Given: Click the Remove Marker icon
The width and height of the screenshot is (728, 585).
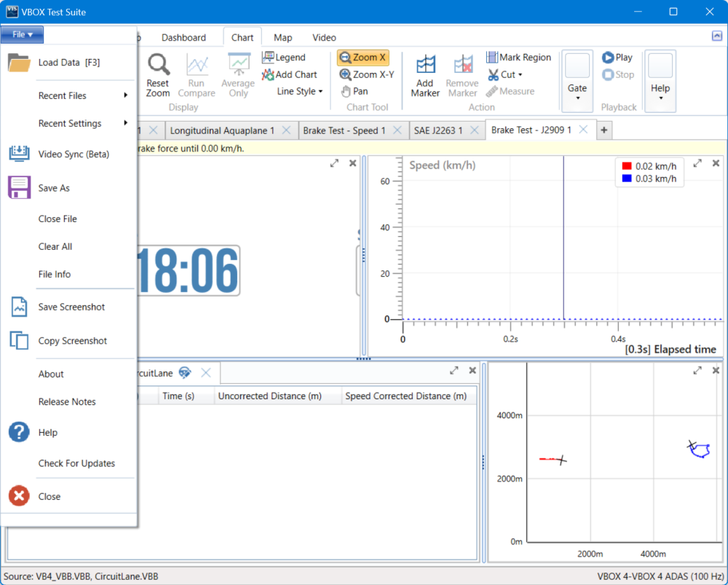Looking at the screenshot, I should point(462,65).
